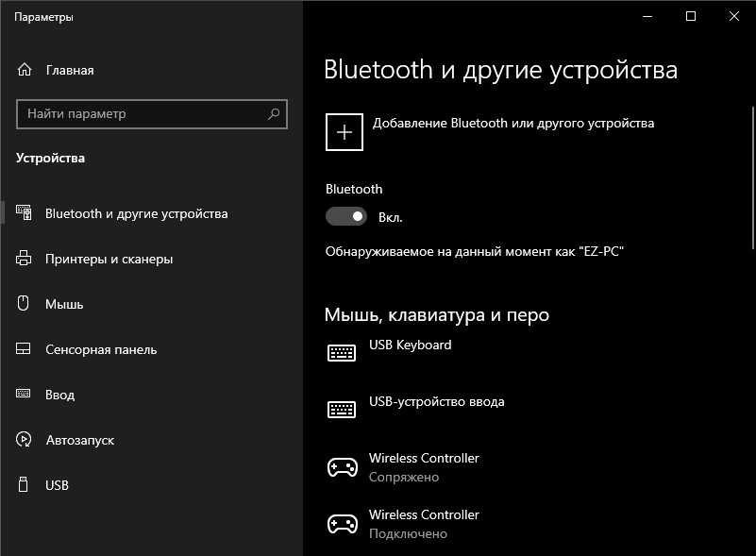Click the Мышь, клавиатура и перо heading
Image resolution: width=756 pixels, height=556 pixels.
437,314
